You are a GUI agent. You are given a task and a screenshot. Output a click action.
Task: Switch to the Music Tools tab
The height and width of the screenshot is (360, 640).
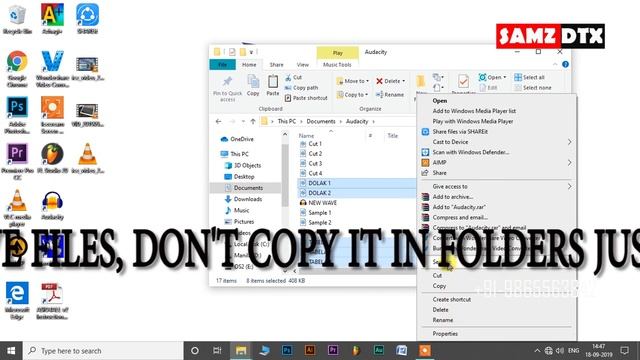[x=337, y=64]
